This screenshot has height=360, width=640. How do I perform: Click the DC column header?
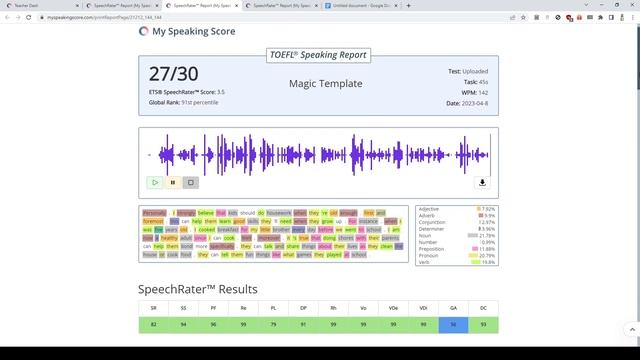click(483, 308)
